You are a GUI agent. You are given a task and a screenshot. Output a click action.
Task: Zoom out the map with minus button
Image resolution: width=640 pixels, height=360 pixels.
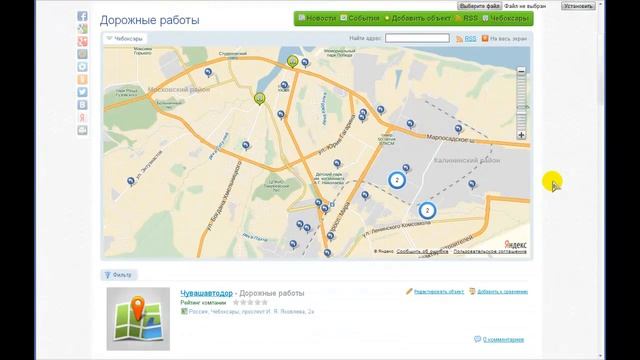point(521,71)
